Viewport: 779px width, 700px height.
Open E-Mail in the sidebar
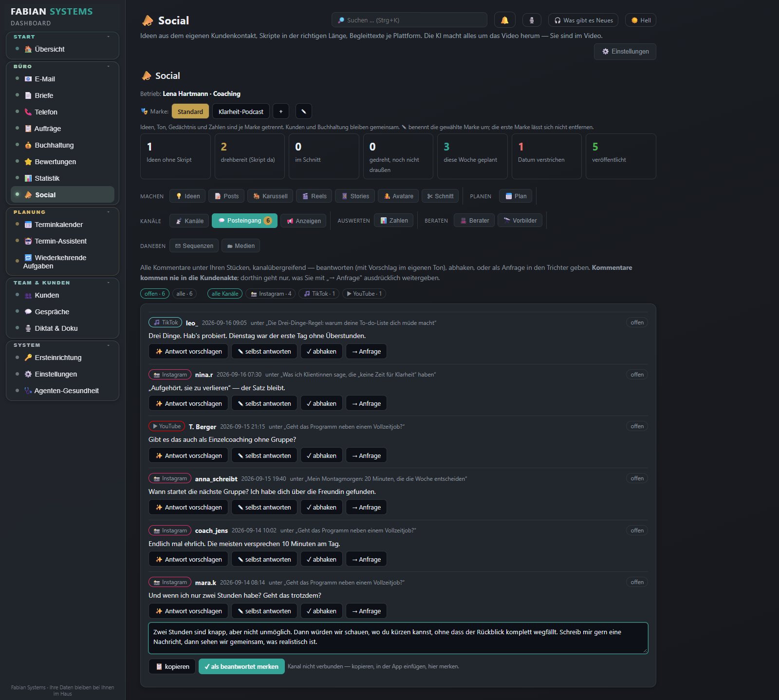pyautogui.click(x=62, y=79)
